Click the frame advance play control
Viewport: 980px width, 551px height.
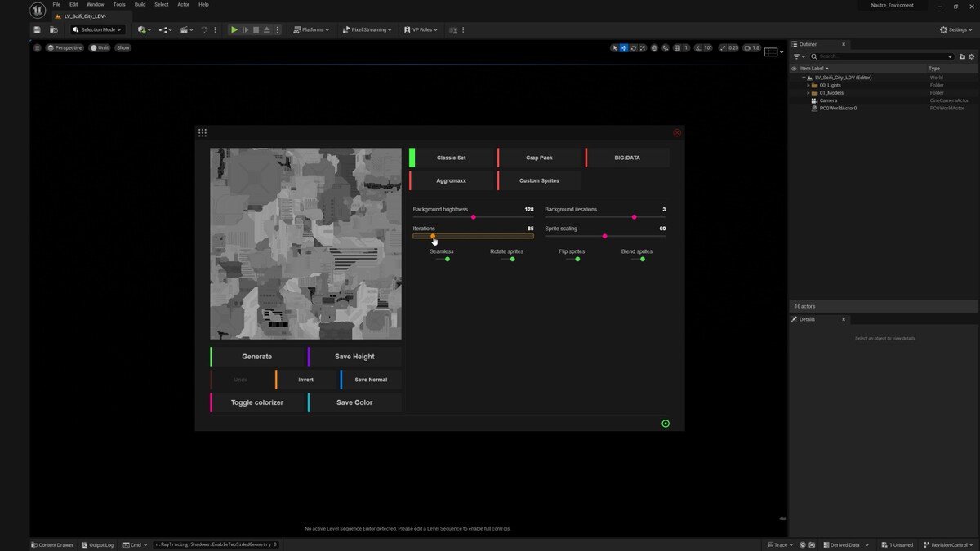pyautogui.click(x=245, y=29)
